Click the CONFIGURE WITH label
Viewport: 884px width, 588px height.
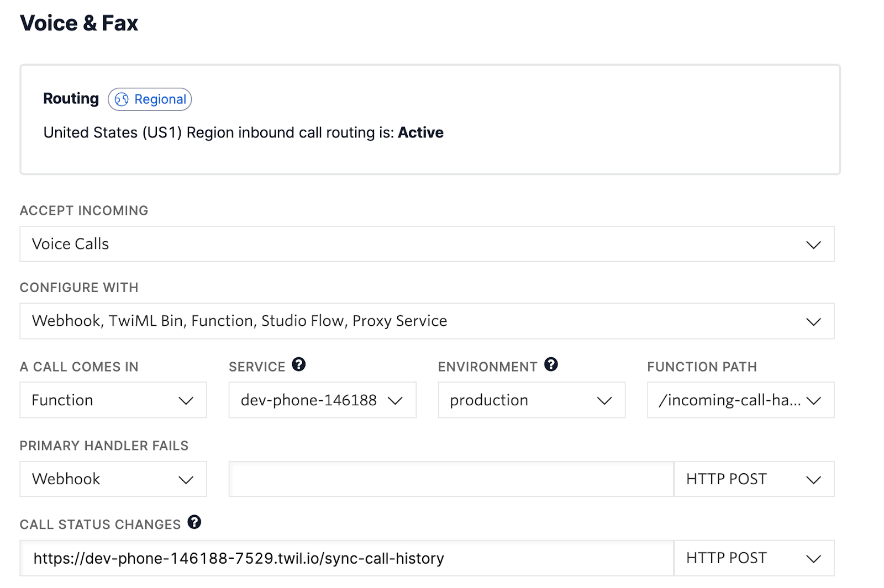(79, 288)
